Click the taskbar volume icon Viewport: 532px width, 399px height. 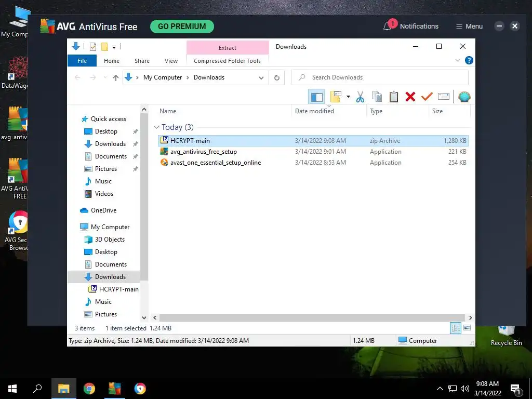pyautogui.click(x=465, y=389)
